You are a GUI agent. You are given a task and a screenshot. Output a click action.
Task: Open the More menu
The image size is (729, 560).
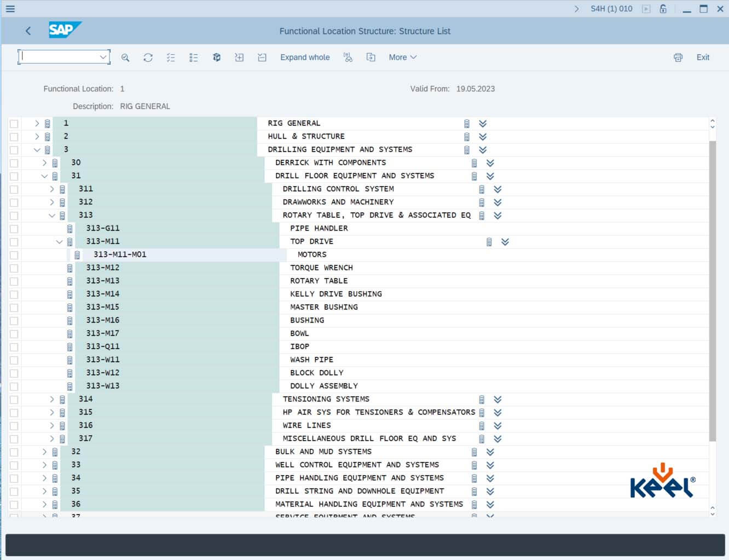tap(402, 57)
